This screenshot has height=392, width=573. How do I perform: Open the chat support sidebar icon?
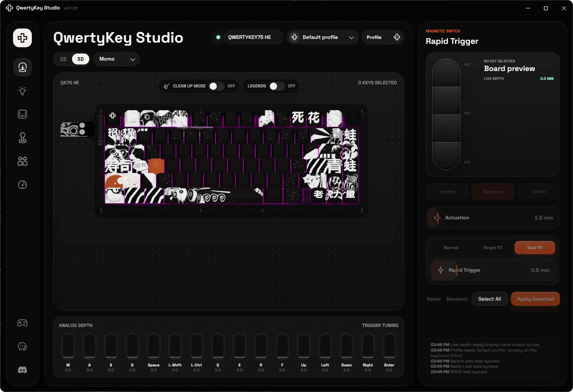coord(22,346)
